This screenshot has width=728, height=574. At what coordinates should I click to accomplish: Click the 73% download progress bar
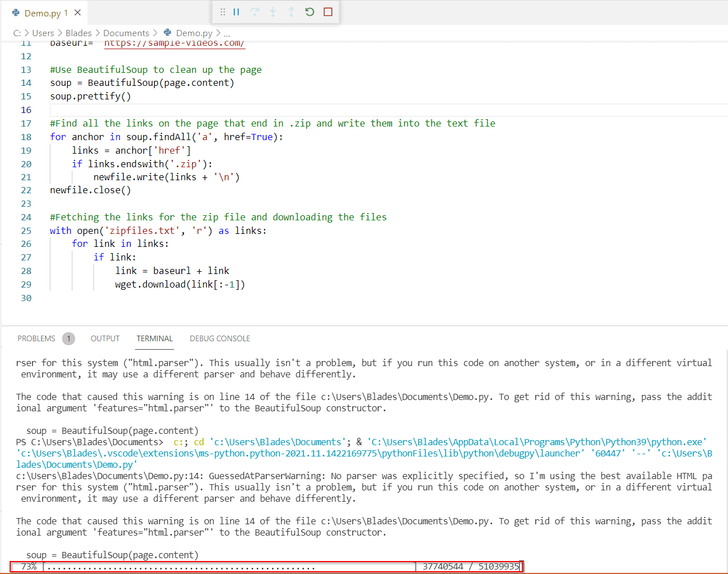pyautogui.click(x=226, y=566)
